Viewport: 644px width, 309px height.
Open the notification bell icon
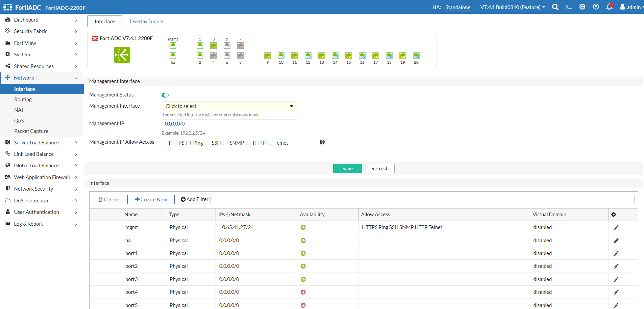[x=609, y=7]
